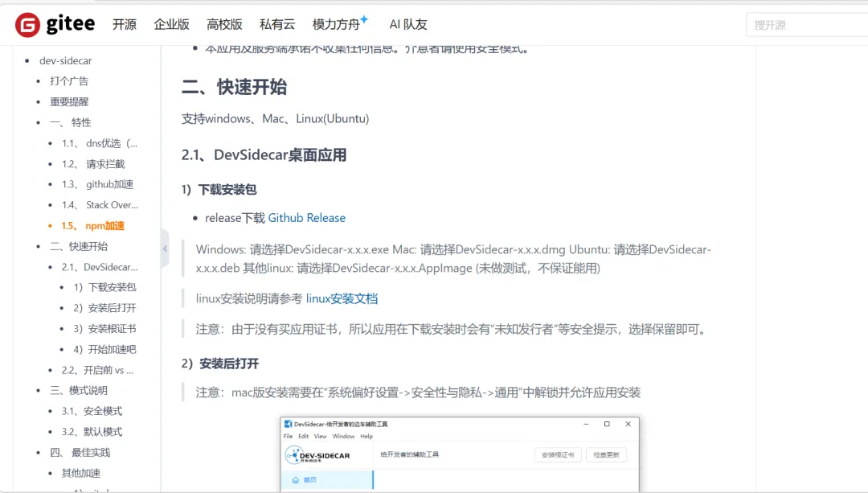Viewport: 868px width, 493px height.
Task: Select 3.1、安全模式 outline entry
Action: coord(92,411)
